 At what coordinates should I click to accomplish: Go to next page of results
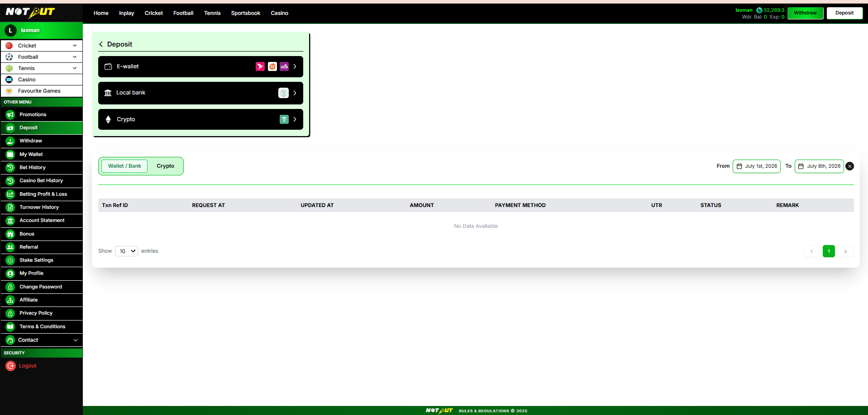click(846, 251)
